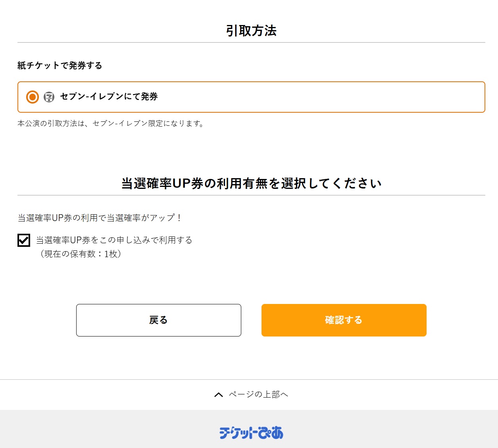The height and width of the screenshot is (448, 498).
Task: Click the 引取方法 section heading
Action: [251, 31]
